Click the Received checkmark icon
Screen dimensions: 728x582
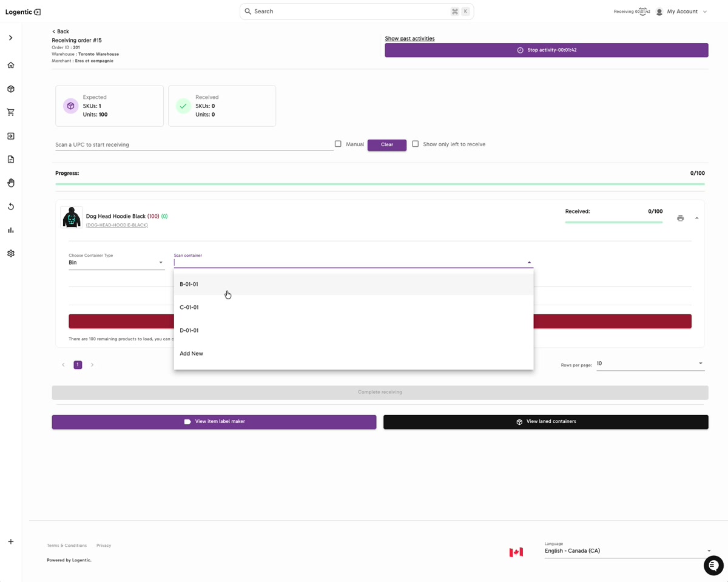point(183,106)
